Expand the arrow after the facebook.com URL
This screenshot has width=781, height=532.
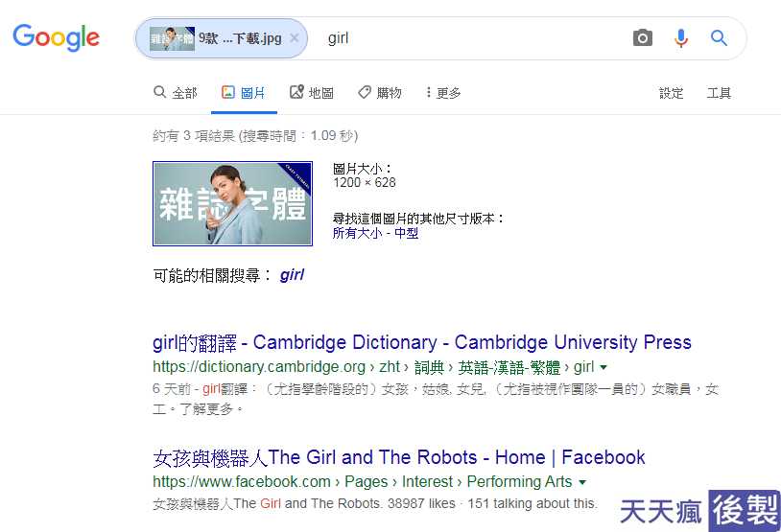582,482
